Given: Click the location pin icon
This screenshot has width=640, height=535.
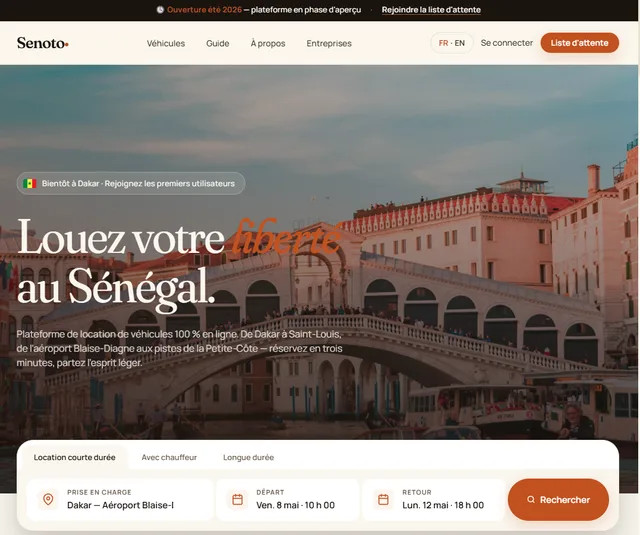Looking at the screenshot, I should (x=48, y=499).
